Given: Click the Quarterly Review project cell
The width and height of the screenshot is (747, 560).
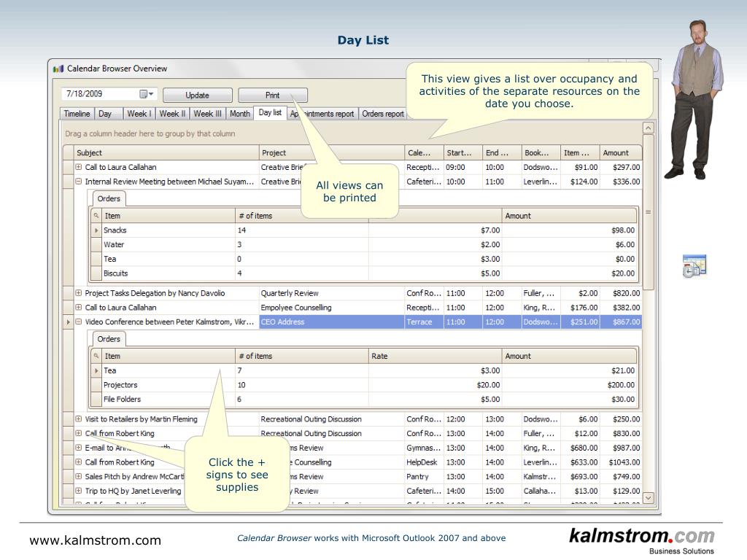Looking at the screenshot, I should coord(332,293).
